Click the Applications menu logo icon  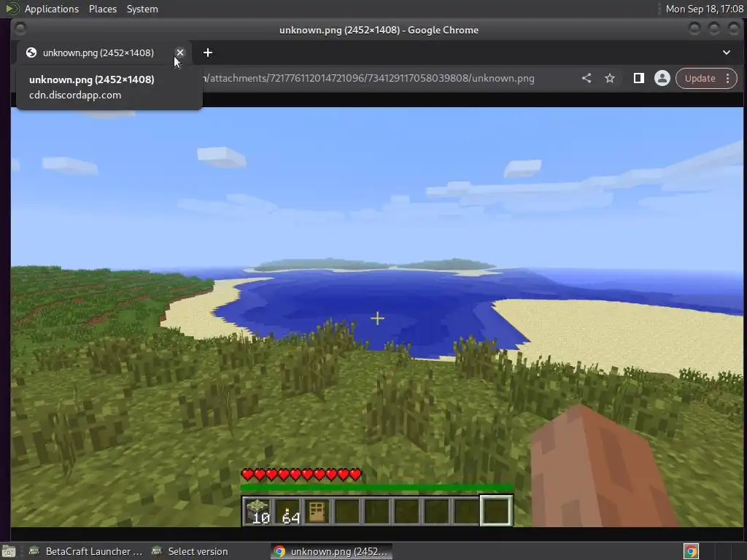coord(12,9)
